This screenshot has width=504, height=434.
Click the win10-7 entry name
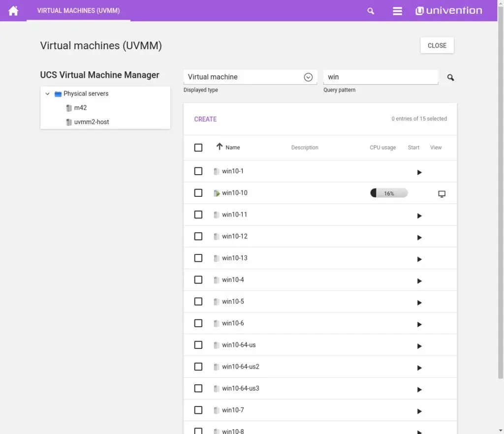pyautogui.click(x=233, y=410)
